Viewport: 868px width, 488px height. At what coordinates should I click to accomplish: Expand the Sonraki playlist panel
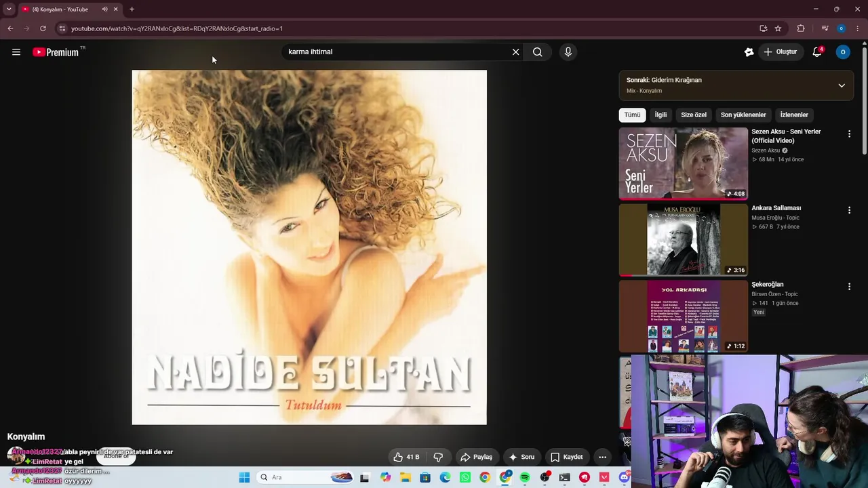click(x=842, y=85)
